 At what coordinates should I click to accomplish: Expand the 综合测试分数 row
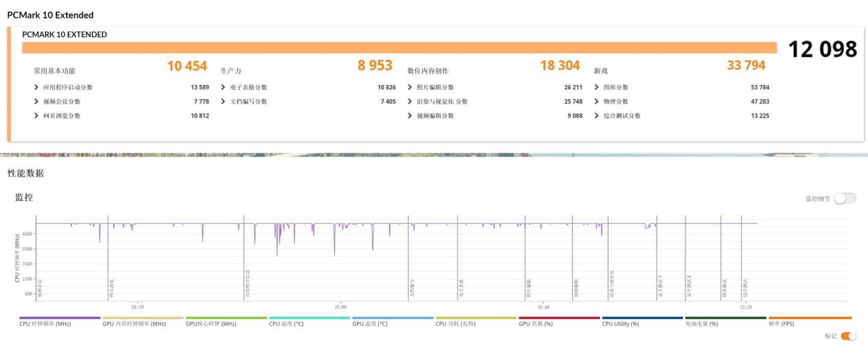[597, 116]
